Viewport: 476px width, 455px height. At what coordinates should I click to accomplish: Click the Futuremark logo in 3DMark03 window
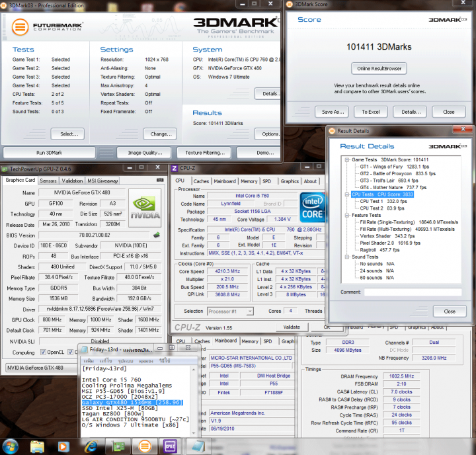pos(47,27)
